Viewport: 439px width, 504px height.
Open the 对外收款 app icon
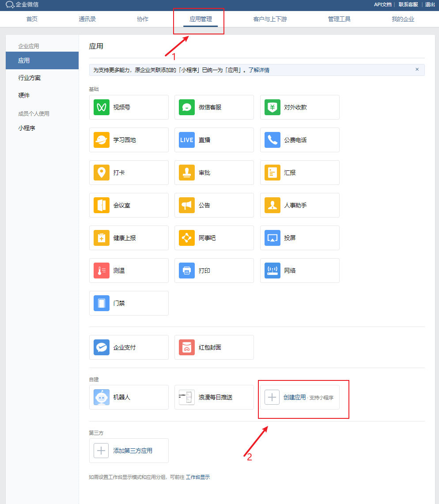coord(272,107)
